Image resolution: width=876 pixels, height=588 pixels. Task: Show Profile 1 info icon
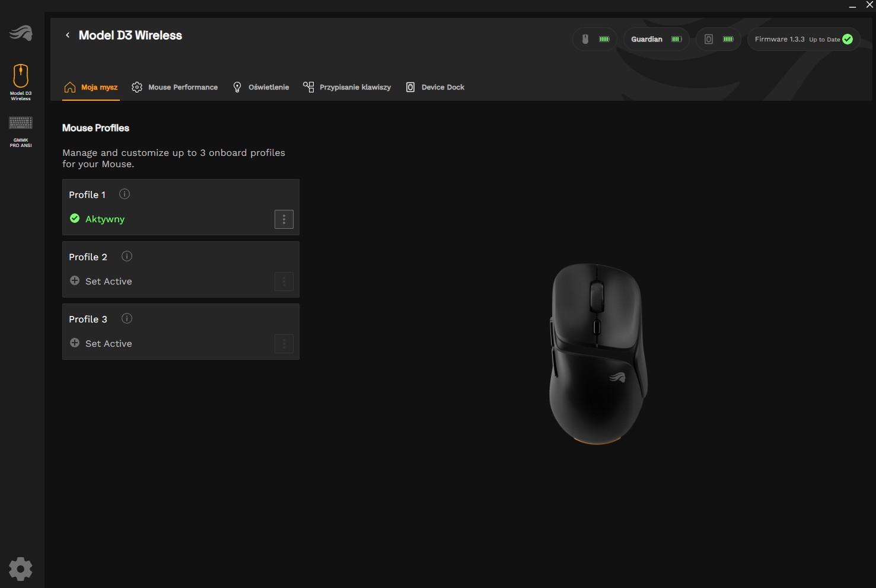pyautogui.click(x=125, y=194)
